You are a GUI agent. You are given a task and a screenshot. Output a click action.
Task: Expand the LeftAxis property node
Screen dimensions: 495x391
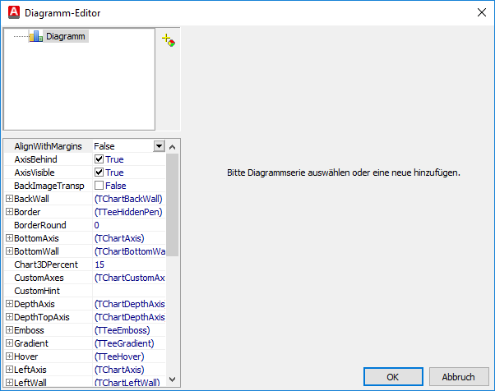coord(9,369)
